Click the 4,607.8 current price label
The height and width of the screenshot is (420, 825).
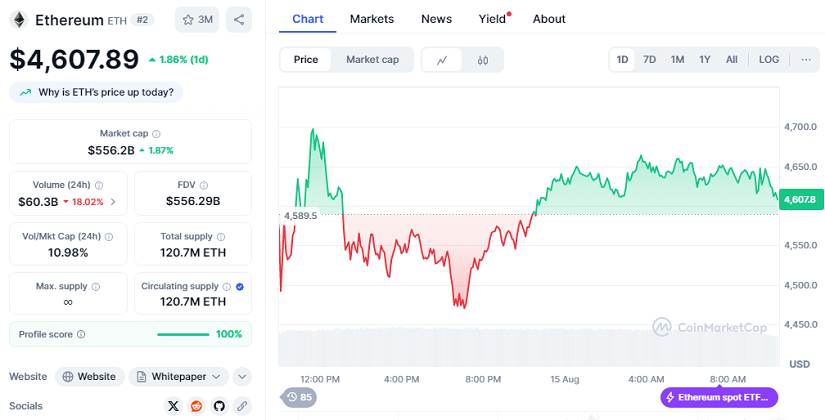tap(801, 199)
